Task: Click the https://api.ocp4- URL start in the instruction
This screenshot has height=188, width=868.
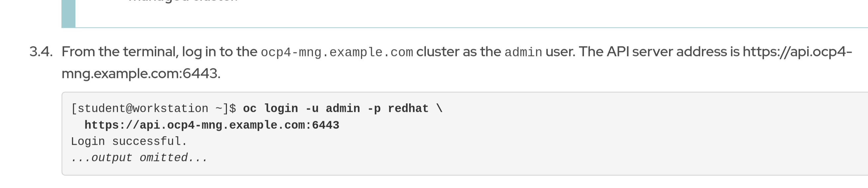Action: (x=797, y=52)
